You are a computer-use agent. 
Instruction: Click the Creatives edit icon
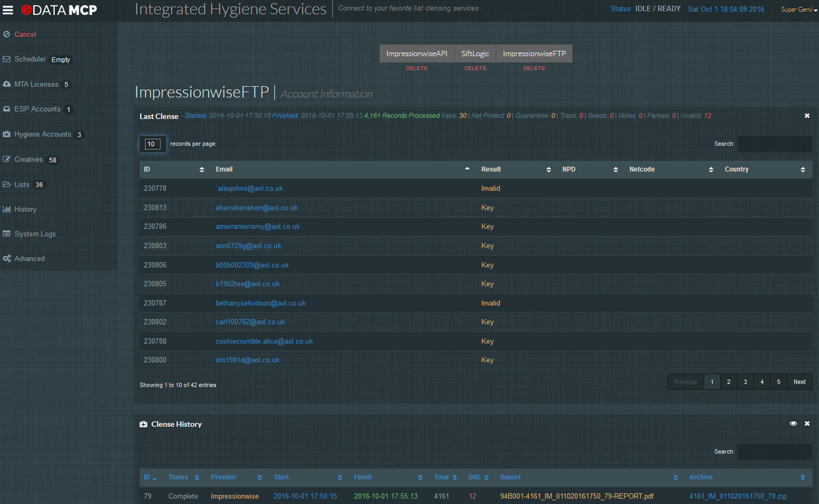6,159
